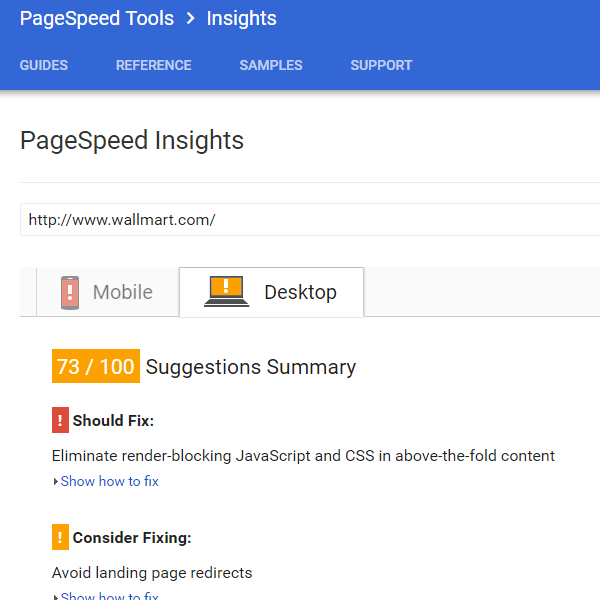This screenshot has width=600, height=600.
Task: Click the orange laptop warning icon
Action: pos(227,291)
